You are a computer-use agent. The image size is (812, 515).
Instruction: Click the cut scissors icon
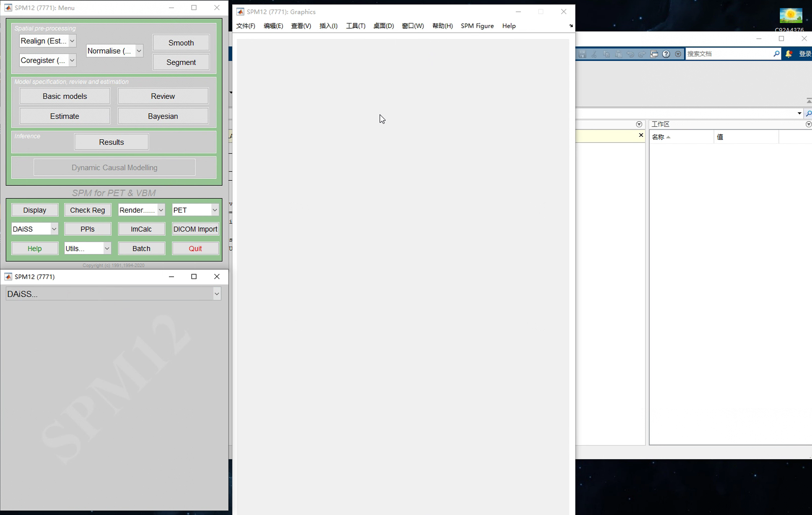(594, 54)
